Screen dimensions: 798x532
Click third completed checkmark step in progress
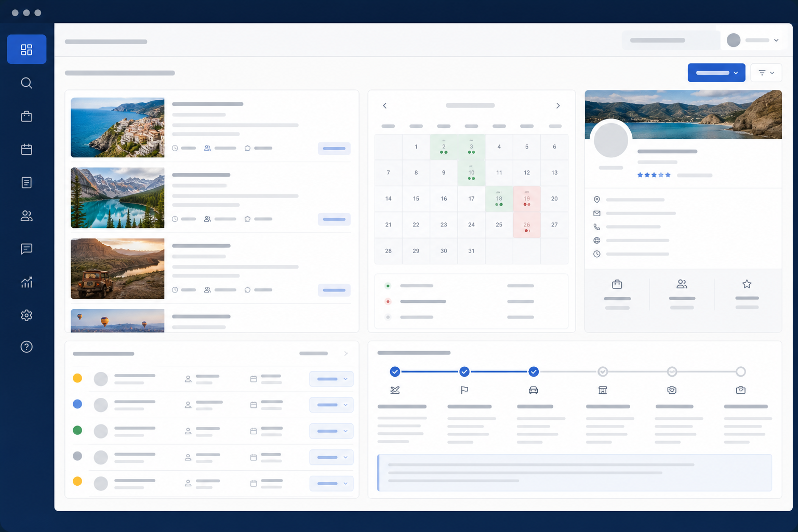point(534,371)
